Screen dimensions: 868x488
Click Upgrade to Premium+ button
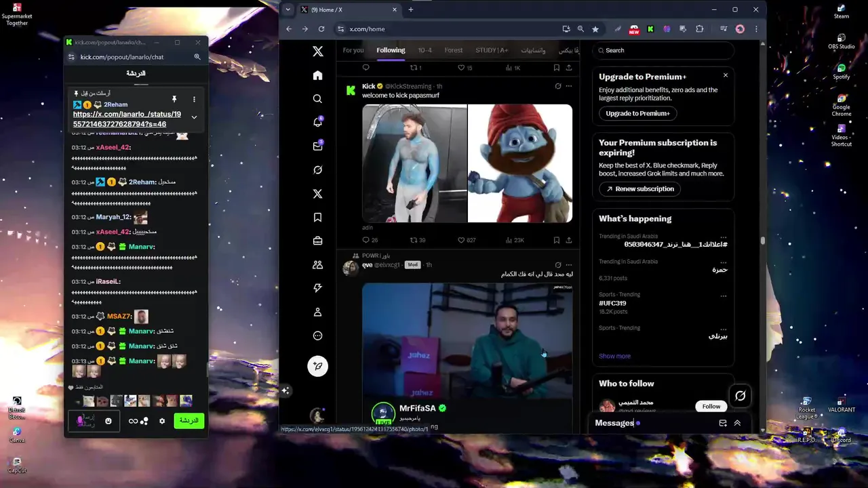tap(637, 113)
